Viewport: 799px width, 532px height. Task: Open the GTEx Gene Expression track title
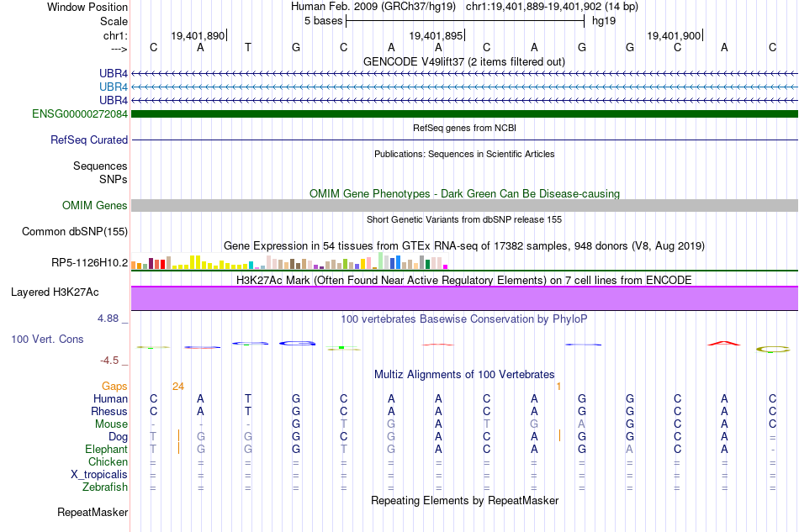(x=464, y=246)
